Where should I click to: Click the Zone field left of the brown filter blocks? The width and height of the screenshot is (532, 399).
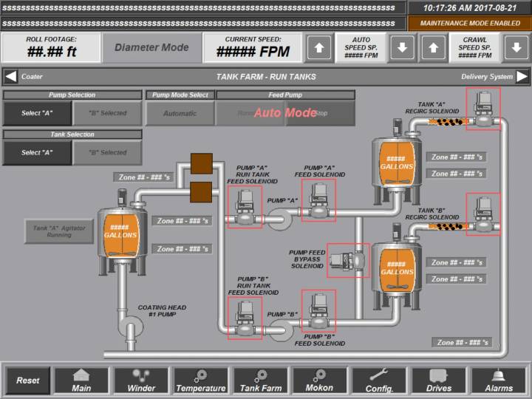coord(143,177)
